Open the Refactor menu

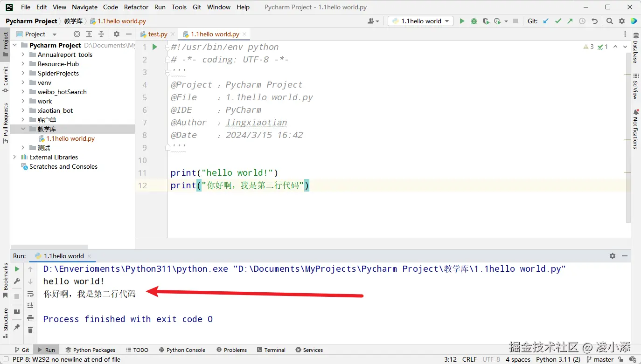136,7
